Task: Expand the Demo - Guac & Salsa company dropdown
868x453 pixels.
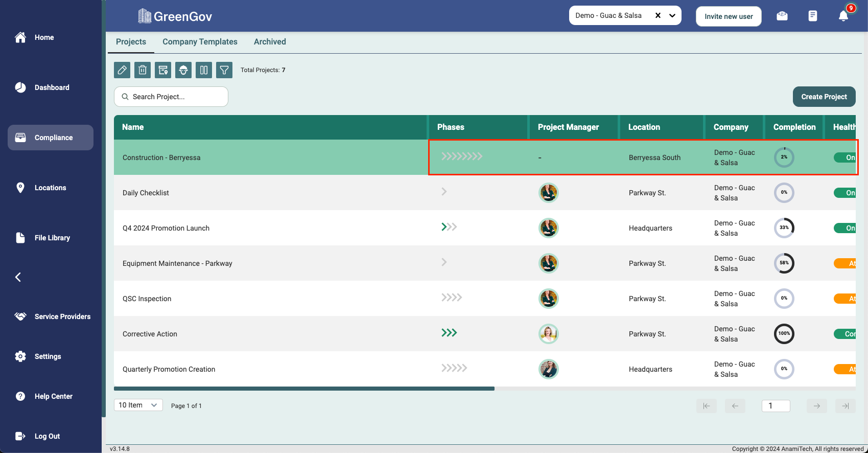Action: (x=672, y=15)
